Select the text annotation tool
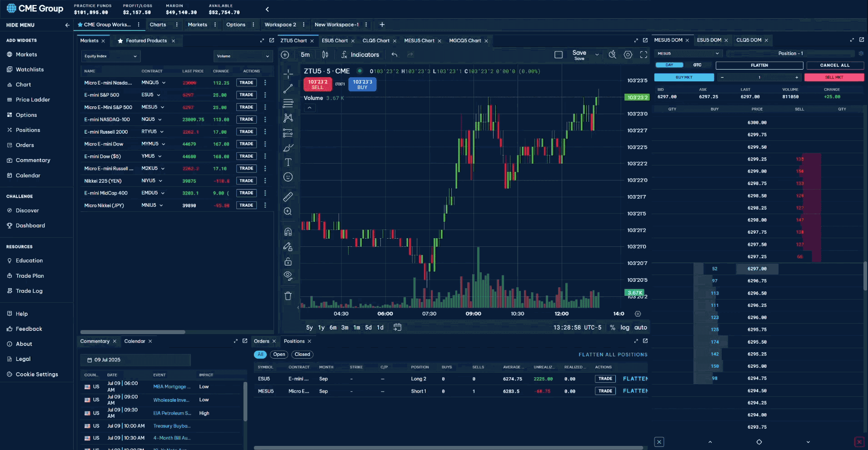The height and width of the screenshot is (450, 868). click(x=288, y=162)
